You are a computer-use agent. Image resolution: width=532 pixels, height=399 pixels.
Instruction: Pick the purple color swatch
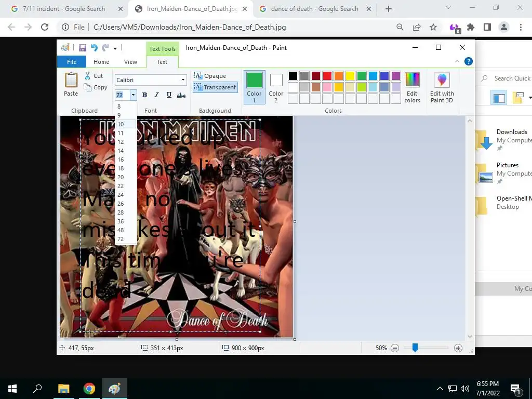coord(395,76)
